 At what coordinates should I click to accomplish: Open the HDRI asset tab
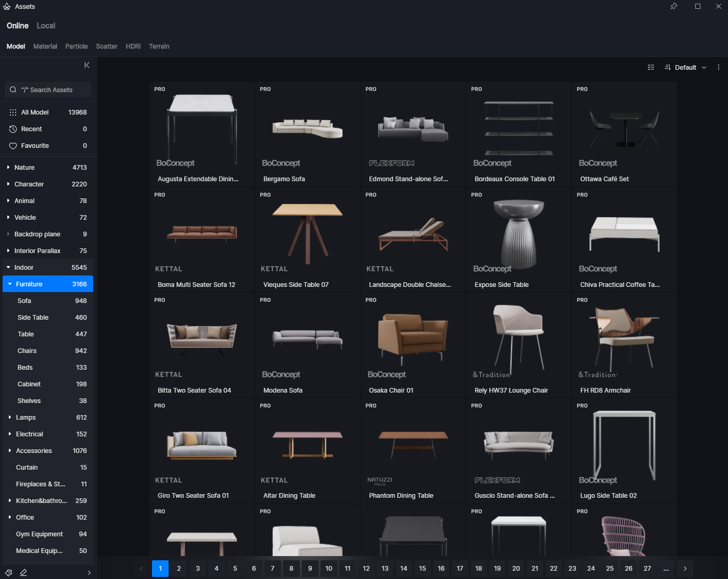pos(133,46)
